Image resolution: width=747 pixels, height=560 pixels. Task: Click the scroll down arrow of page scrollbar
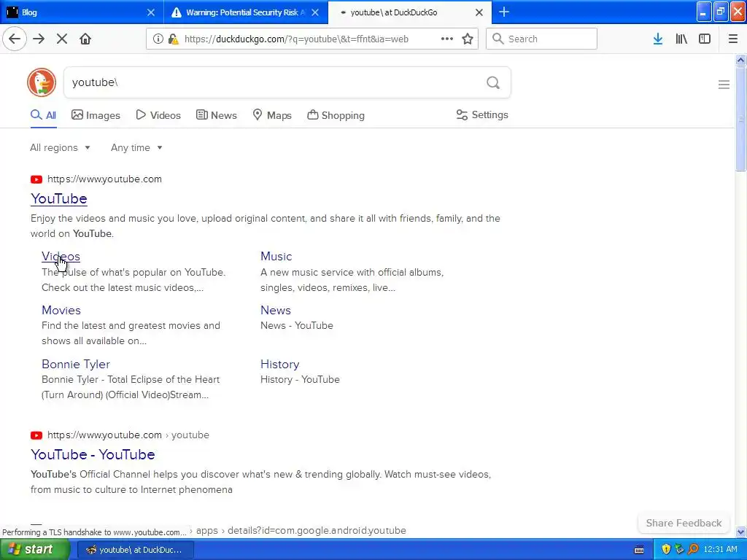click(x=740, y=532)
